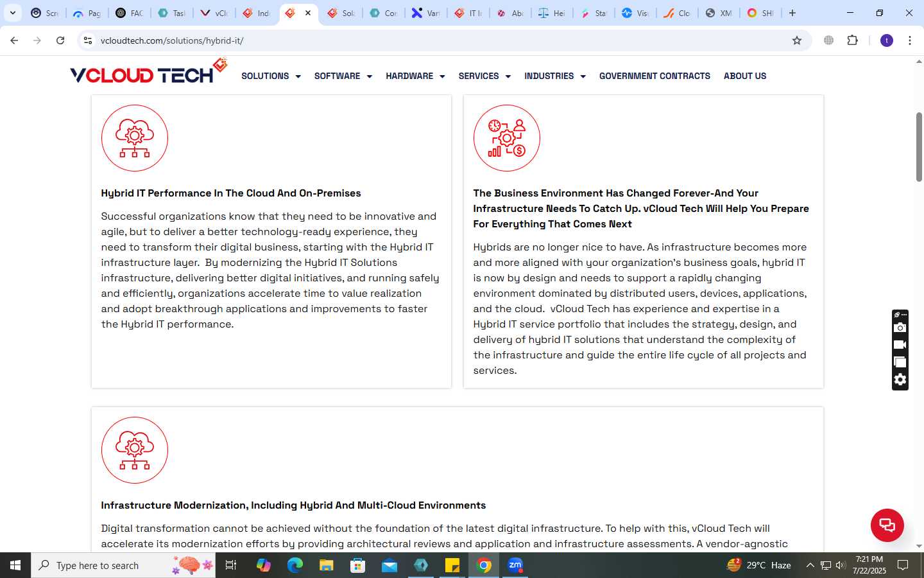Click heading 'Hybrid IT Performance In The Cloud And On-Premises'
Screen dimensions: 924x578
231,193
